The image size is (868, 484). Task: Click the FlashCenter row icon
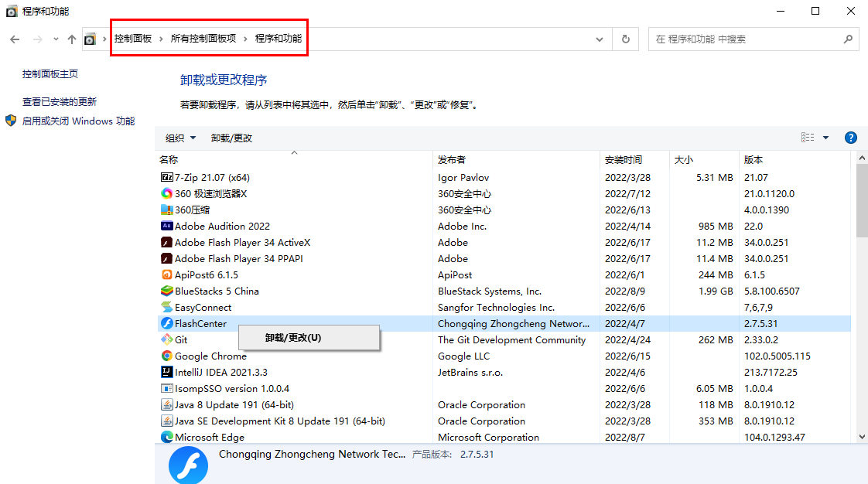(166, 324)
